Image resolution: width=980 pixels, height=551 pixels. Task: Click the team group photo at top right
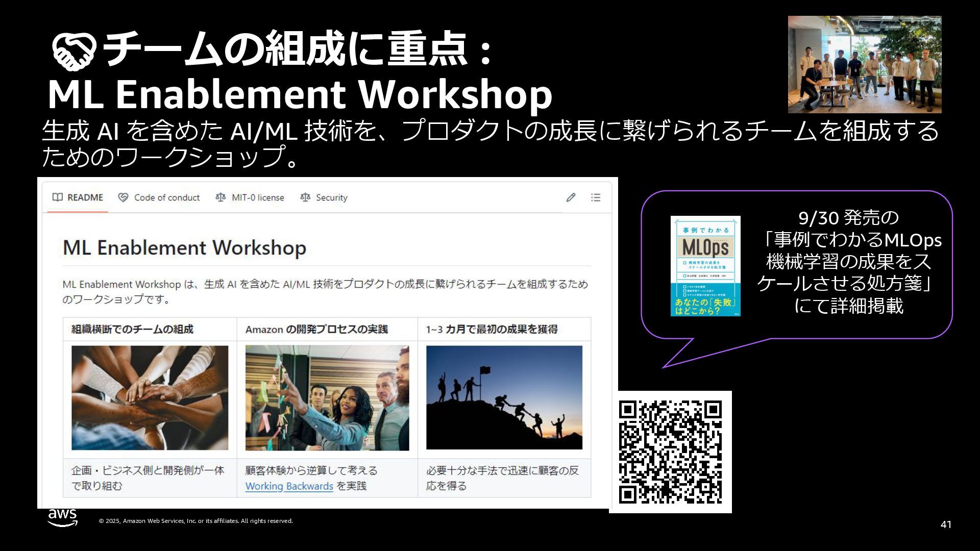point(864,64)
